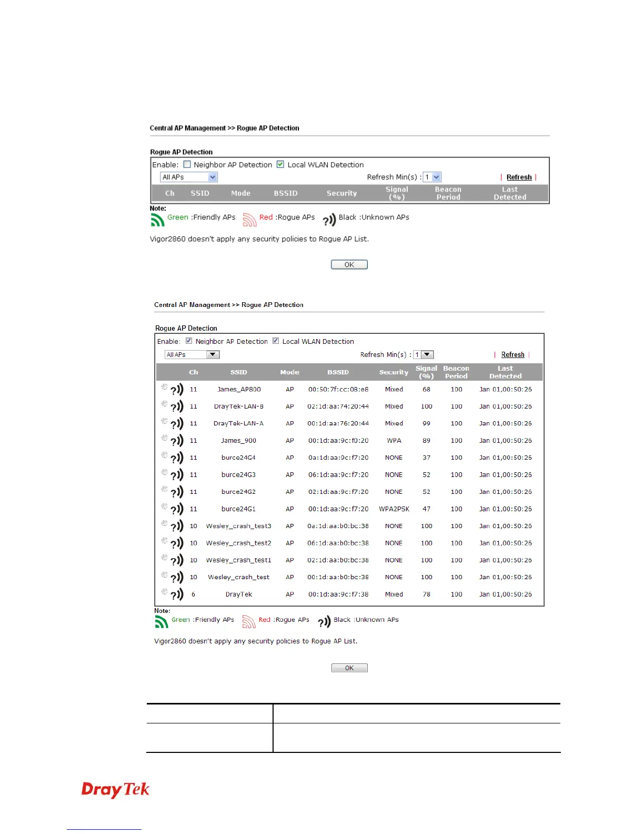Click red Rogue APs icon in upper note
This screenshot has height=834, width=644.
click(250, 220)
